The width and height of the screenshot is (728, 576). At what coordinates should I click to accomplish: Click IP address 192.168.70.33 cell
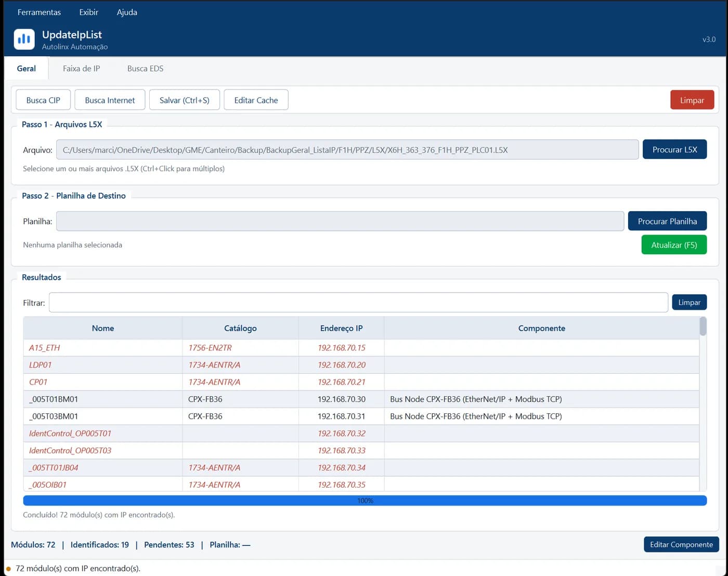tap(342, 451)
